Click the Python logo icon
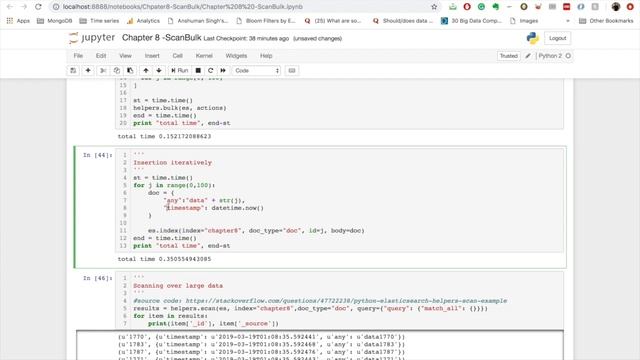640x360 pixels. (x=533, y=38)
